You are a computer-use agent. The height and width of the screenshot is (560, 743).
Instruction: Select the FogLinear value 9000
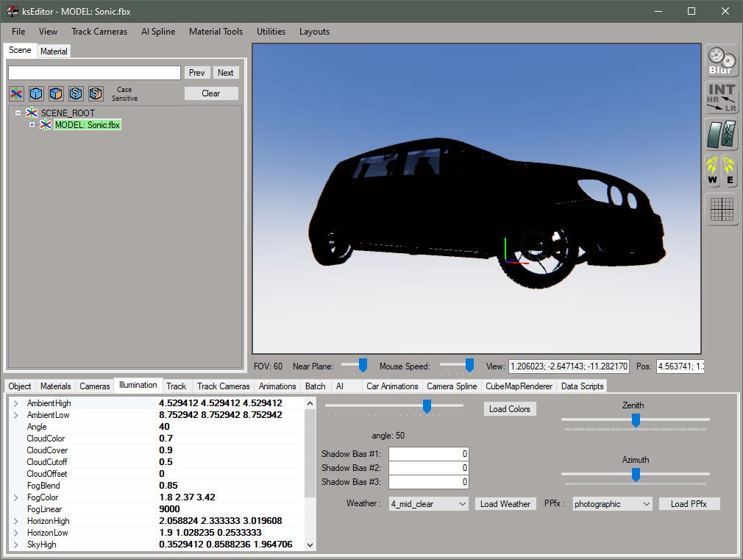(x=169, y=509)
